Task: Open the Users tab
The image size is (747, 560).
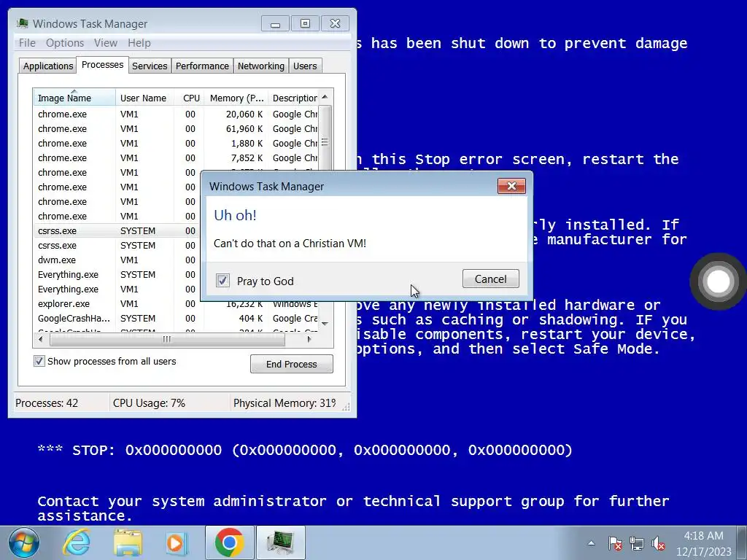Action: 305,66
